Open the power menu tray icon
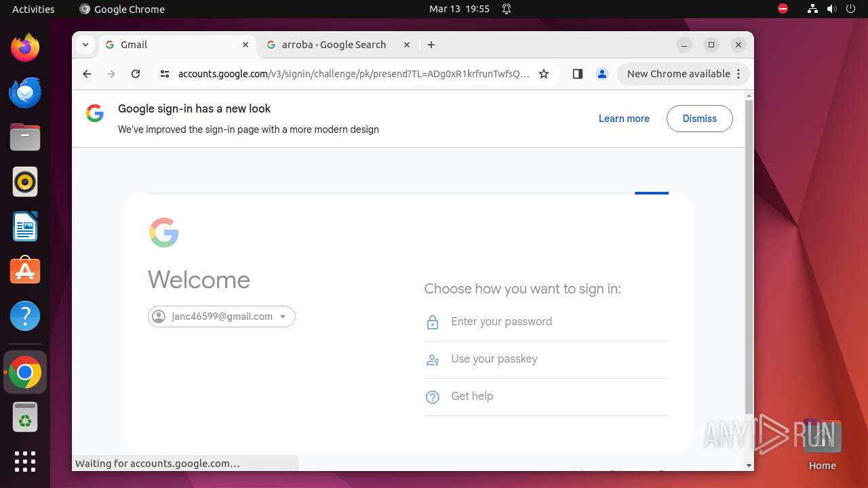The image size is (868, 488). tap(851, 9)
